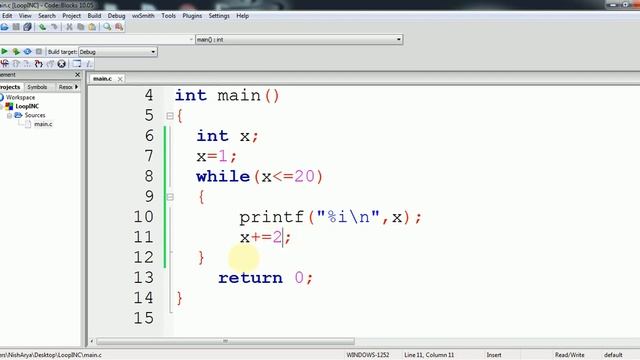Click the horizontal scrollbar of the editor
640x360 pixels.
(x=225, y=341)
